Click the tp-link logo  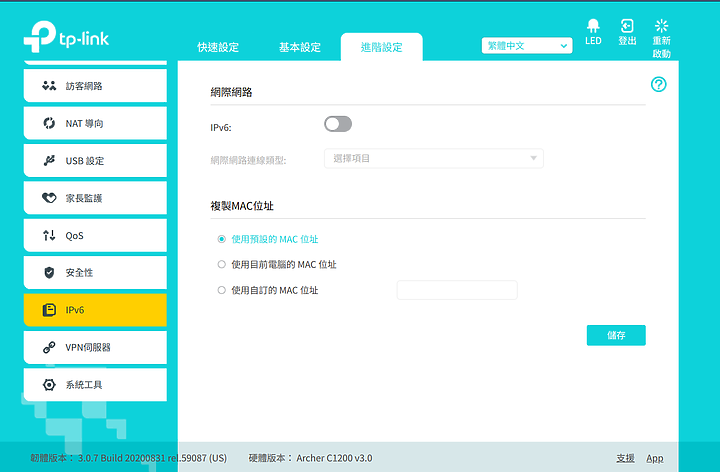tap(66, 37)
